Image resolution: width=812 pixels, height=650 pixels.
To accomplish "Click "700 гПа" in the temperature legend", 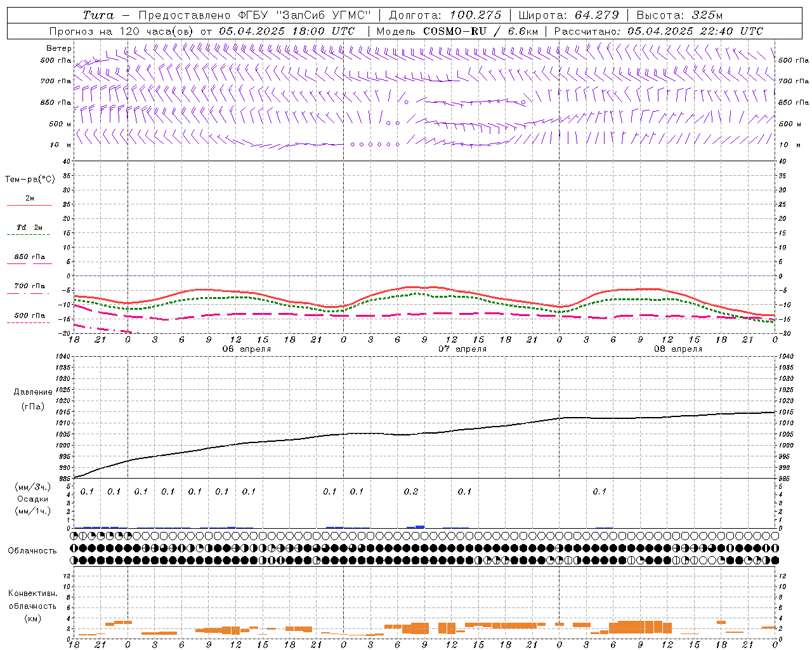I will click(30, 286).
